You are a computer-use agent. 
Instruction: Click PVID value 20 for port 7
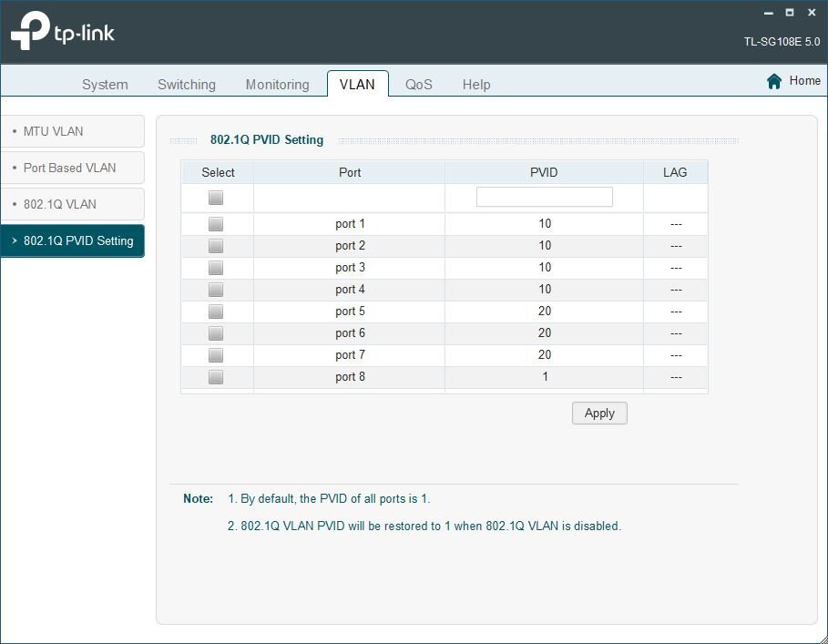click(x=545, y=354)
